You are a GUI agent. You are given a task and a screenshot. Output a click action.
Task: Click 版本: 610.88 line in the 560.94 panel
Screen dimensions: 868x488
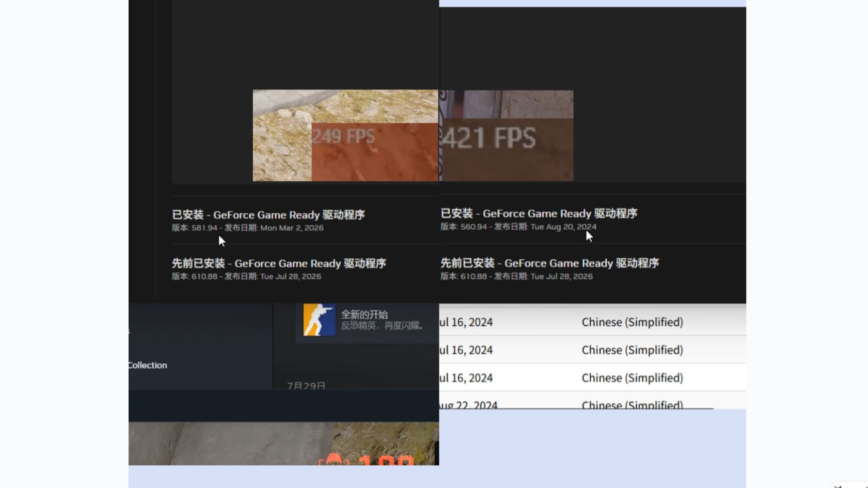point(516,276)
